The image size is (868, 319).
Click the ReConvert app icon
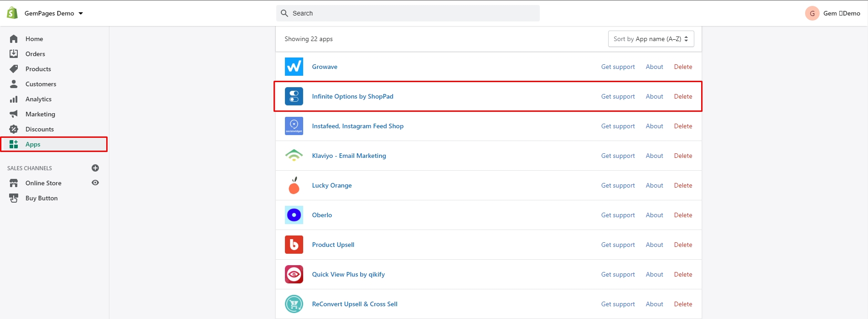[294, 304]
